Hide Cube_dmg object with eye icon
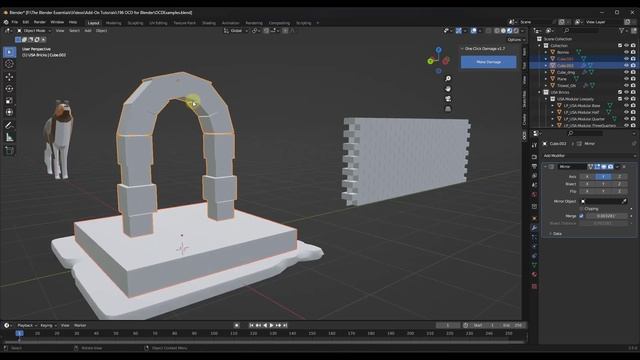The height and width of the screenshot is (360, 640). [x=626, y=72]
